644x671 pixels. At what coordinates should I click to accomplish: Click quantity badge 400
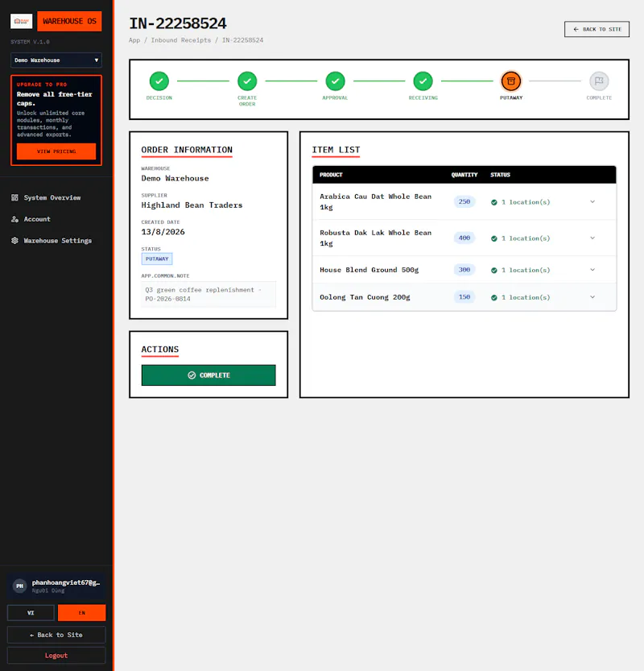464,238
